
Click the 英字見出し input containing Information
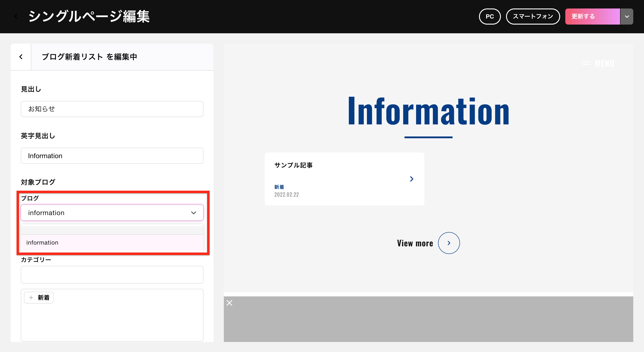112,156
